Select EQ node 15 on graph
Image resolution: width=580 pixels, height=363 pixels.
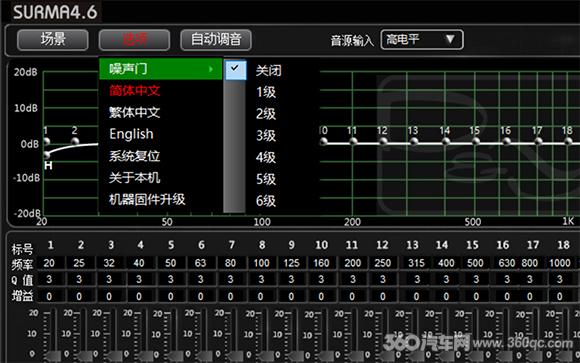pos(476,141)
